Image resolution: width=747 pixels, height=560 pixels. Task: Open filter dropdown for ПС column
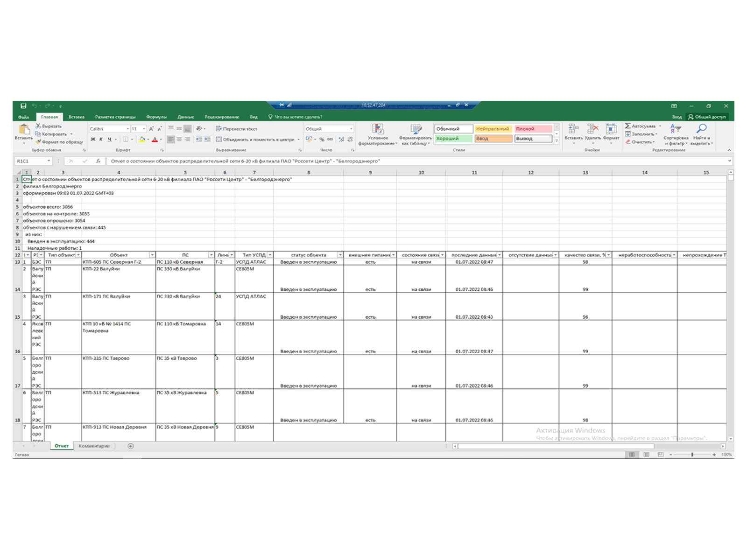point(211,255)
